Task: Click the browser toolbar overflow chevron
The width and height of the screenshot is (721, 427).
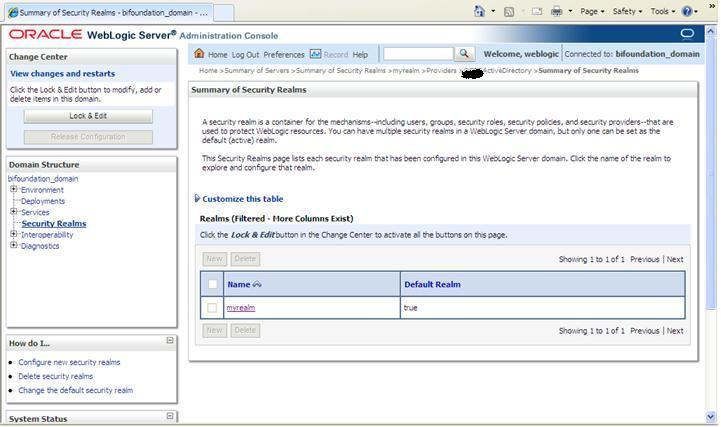Action: pyautogui.click(x=712, y=5)
